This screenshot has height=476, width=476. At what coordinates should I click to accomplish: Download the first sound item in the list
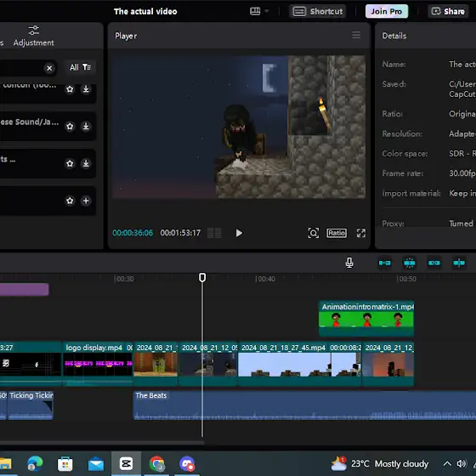pos(86,89)
